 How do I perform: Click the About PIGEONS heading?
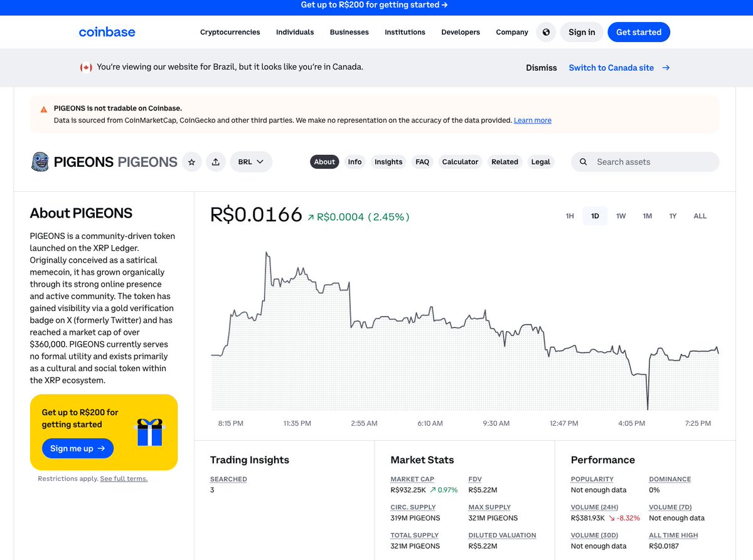(x=81, y=213)
